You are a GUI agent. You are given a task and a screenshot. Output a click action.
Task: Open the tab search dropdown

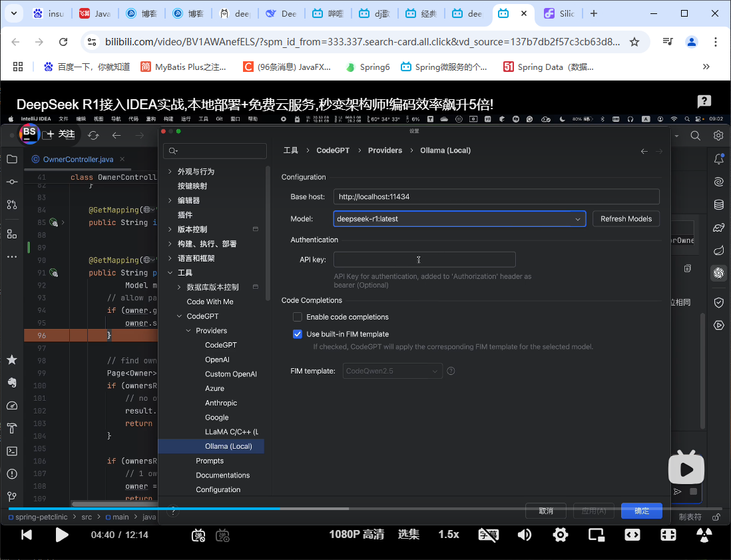point(14,13)
